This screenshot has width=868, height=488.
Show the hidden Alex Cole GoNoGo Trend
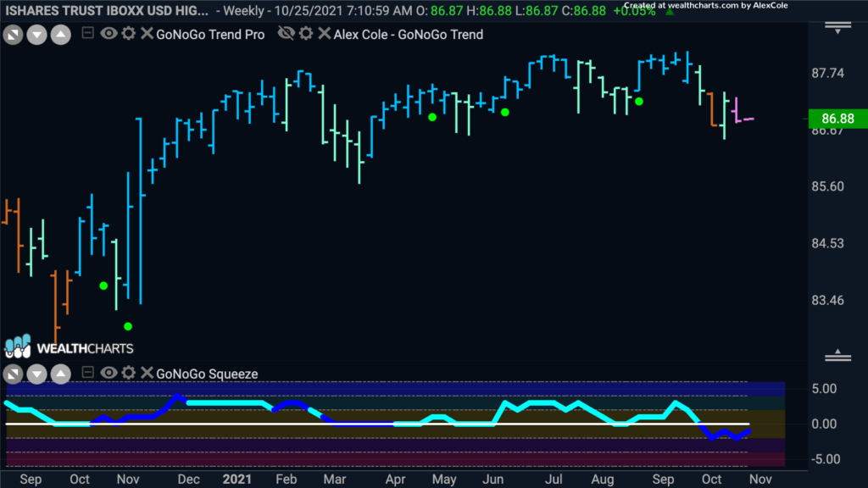click(287, 34)
